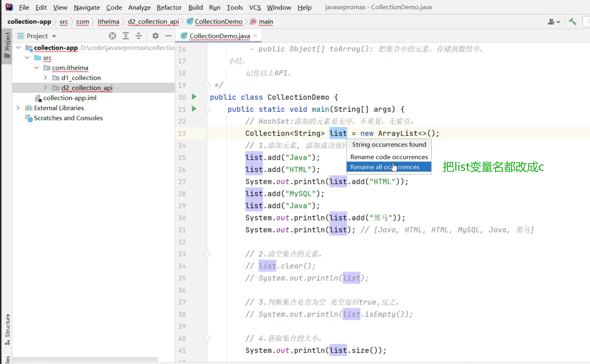This screenshot has width=590, height=364.
Task: Open the Navigate menu
Action: click(x=87, y=7)
